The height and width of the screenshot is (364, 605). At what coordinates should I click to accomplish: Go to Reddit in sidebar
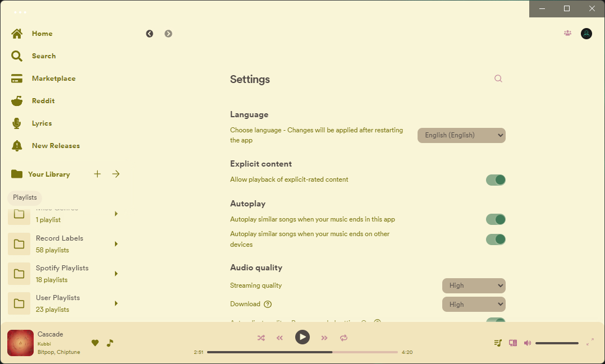(43, 100)
